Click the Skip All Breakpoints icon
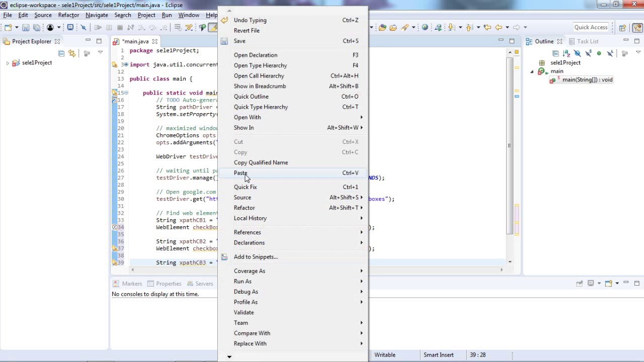 [x=84, y=28]
